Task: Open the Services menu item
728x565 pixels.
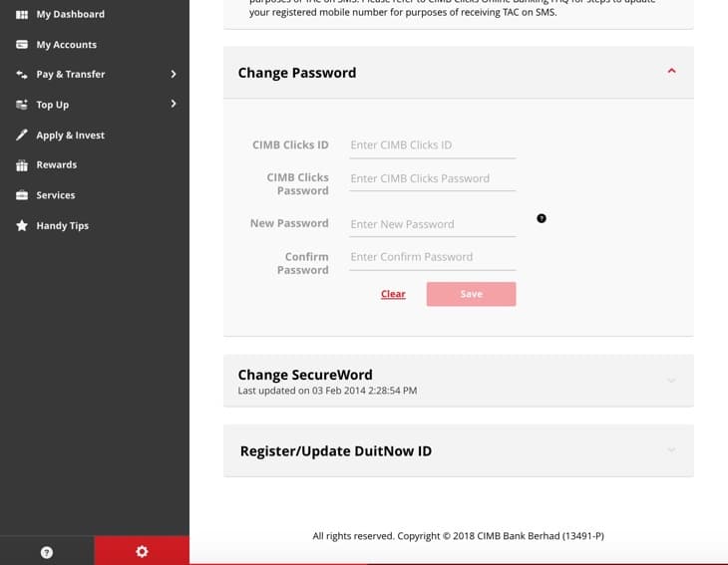Action: [56, 195]
